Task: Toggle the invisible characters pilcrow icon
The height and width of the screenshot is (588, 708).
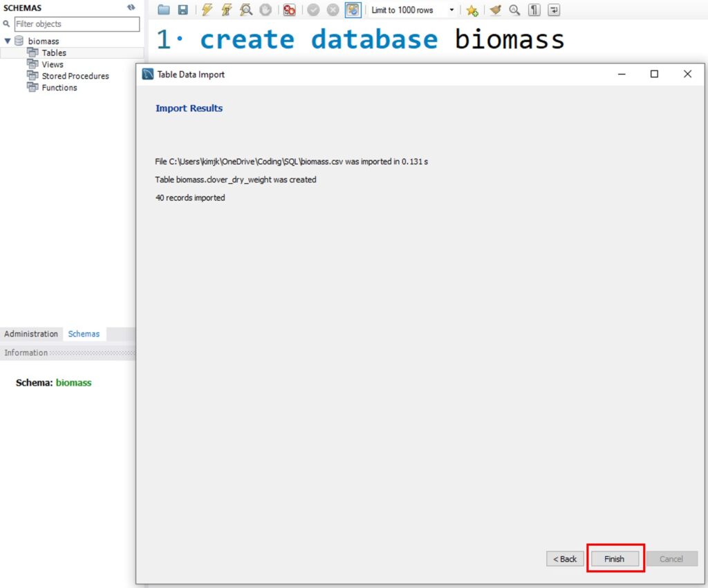Action: [534, 10]
